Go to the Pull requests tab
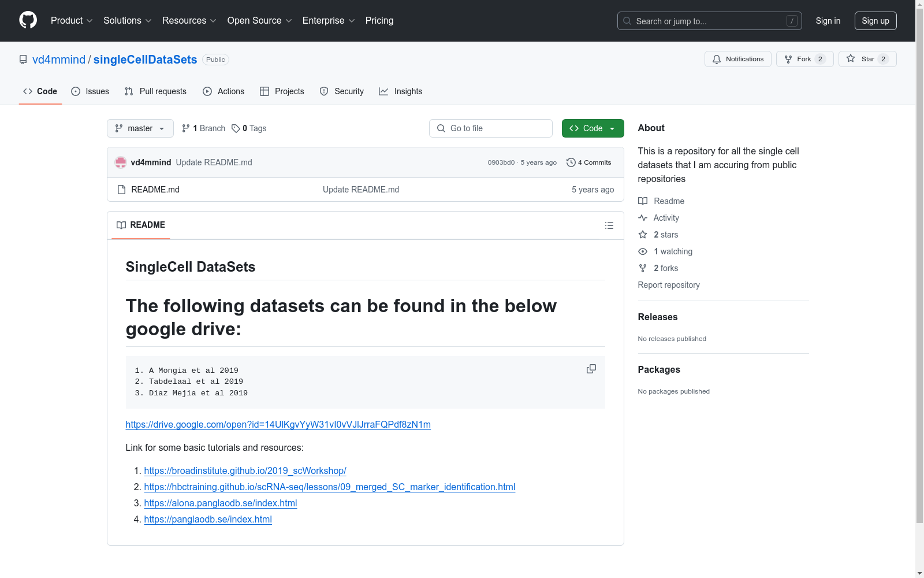 155,91
